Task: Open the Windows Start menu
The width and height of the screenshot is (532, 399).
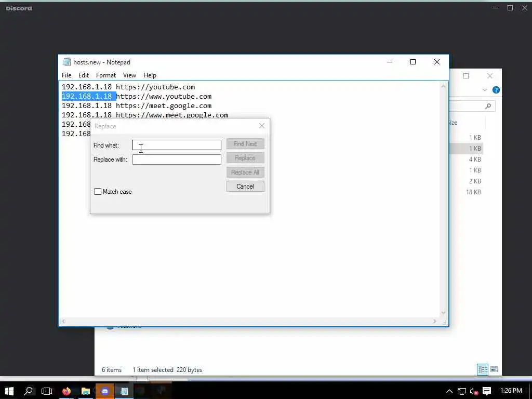Action: click(9, 391)
